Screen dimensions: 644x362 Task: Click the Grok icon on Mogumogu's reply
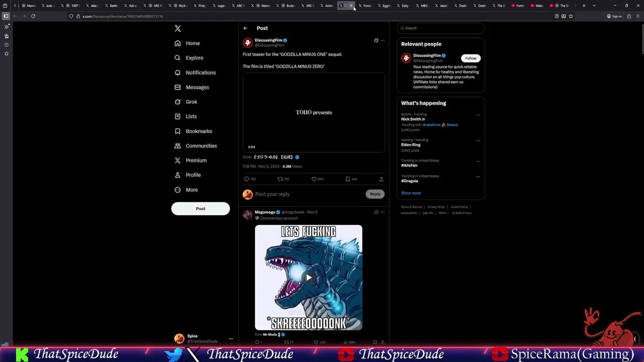pos(376,212)
